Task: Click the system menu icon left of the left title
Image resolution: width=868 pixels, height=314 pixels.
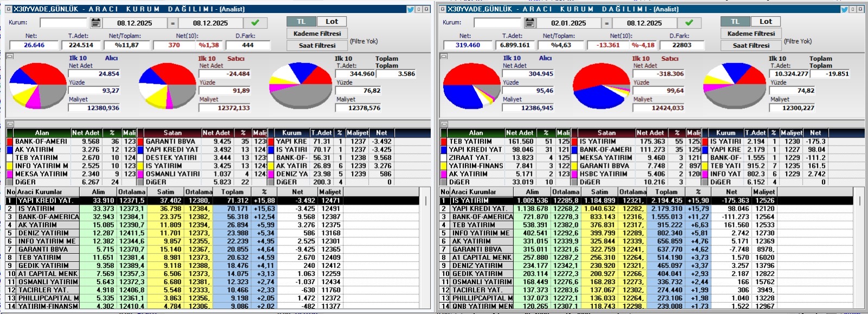Action: [9, 9]
